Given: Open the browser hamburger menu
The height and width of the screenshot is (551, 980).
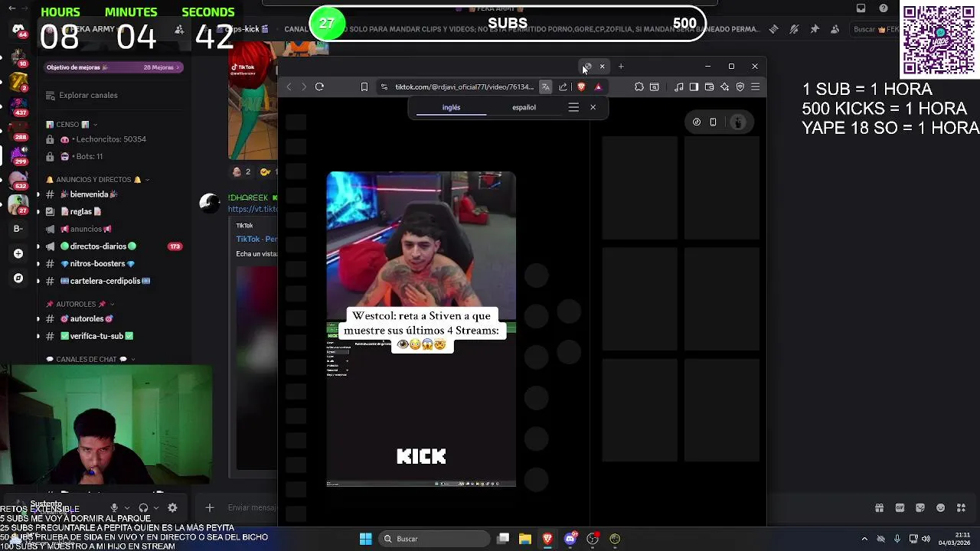Looking at the screenshot, I should (755, 86).
